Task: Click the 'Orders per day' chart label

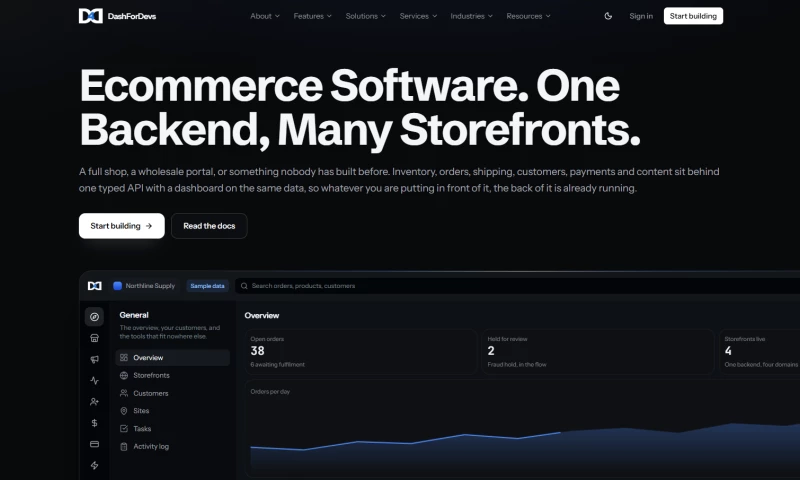Action: [270, 392]
